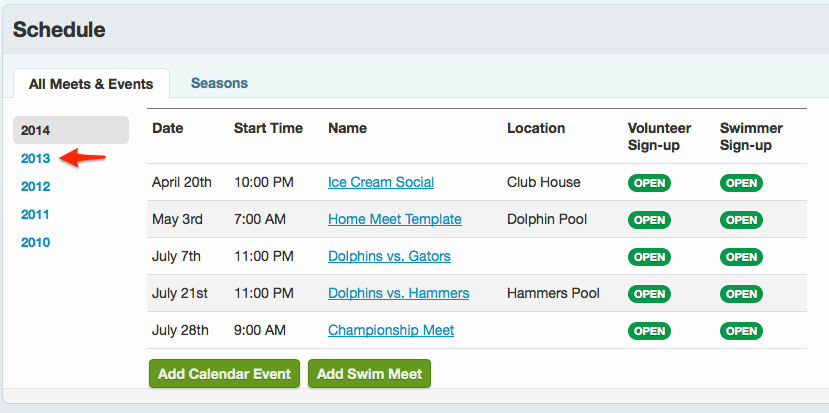Open the Home Meet Template link

[395, 219]
